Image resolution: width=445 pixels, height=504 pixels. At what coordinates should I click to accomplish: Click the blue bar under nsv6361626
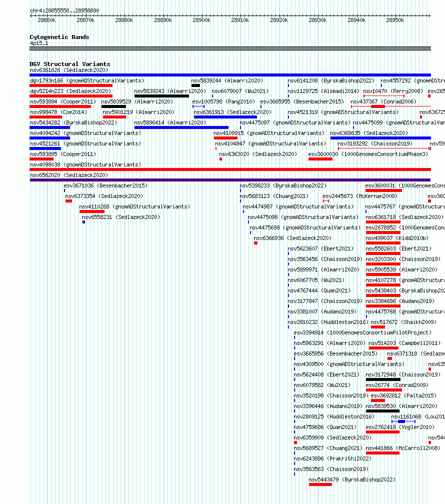click(230, 75)
